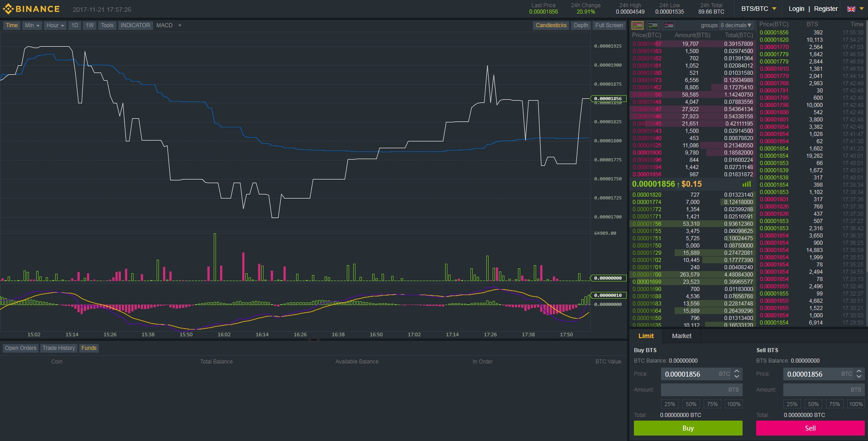The width and height of the screenshot is (868, 441).
Task: Click current price 0.00001856 in order book
Action: (x=653, y=184)
